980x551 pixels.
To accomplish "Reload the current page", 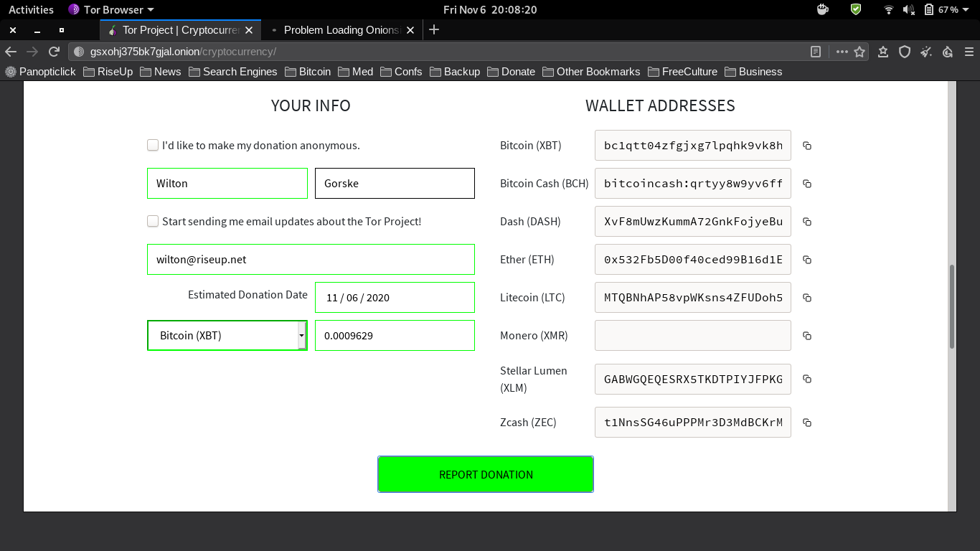I will [54, 52].
